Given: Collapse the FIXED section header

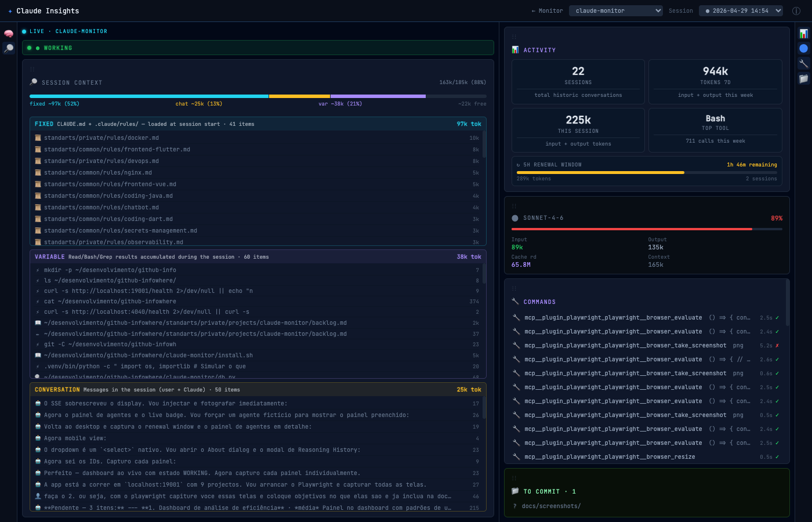Looking at the screenshot, I should pyautogui.click(x=258, y=124).
